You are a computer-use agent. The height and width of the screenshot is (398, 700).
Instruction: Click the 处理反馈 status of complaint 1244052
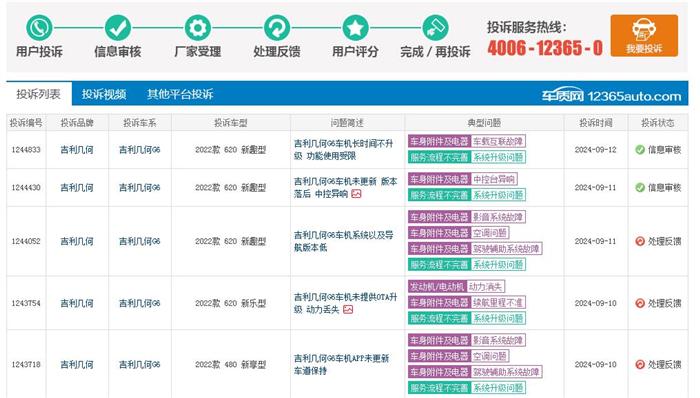(x=658, y=241)
